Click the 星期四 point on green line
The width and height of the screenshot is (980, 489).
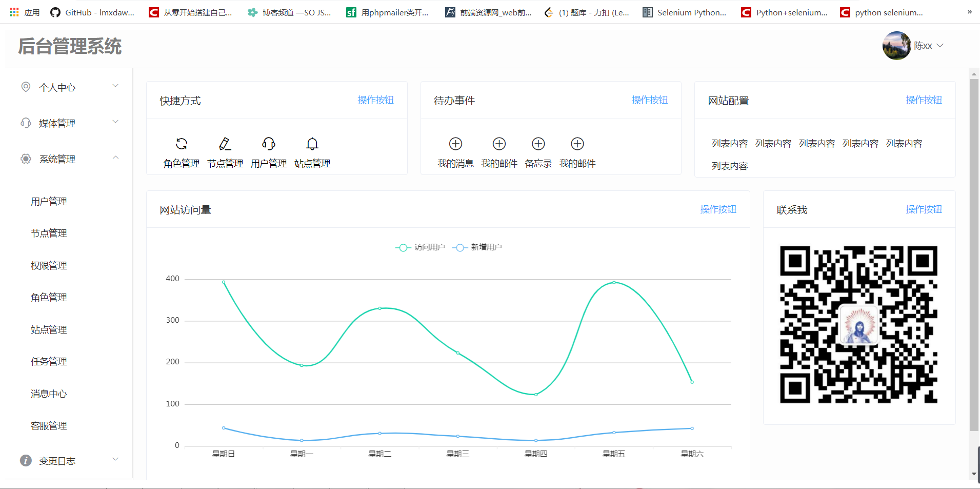536,395
